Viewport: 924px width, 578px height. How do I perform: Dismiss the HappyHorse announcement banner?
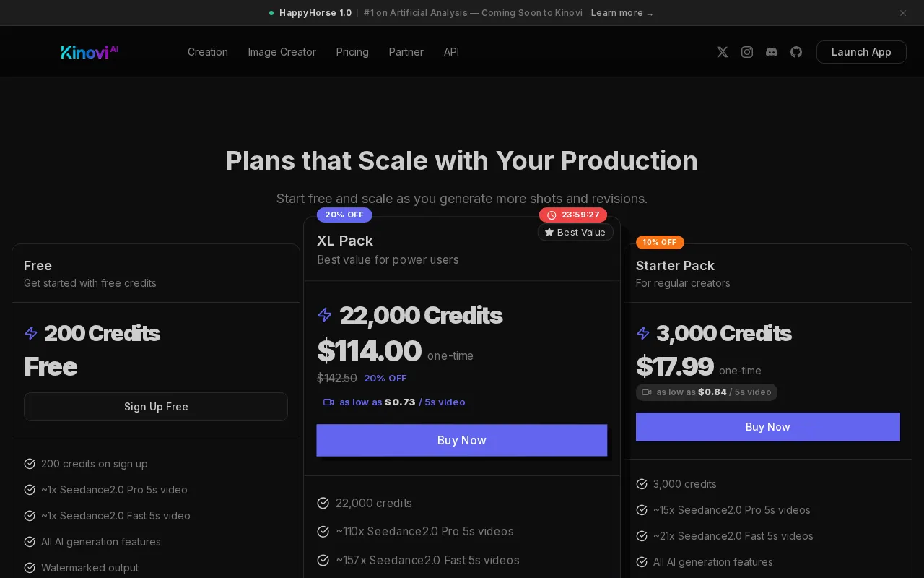point(903,13)
